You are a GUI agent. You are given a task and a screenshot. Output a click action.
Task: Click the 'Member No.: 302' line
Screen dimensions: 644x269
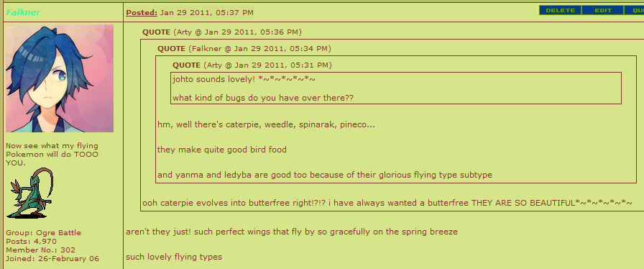pos(41,250)
